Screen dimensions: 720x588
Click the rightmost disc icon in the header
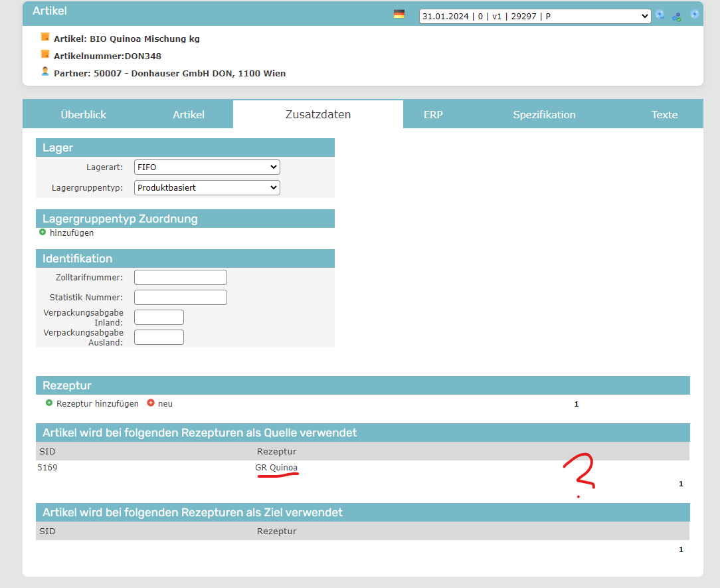tap(694, 14)
